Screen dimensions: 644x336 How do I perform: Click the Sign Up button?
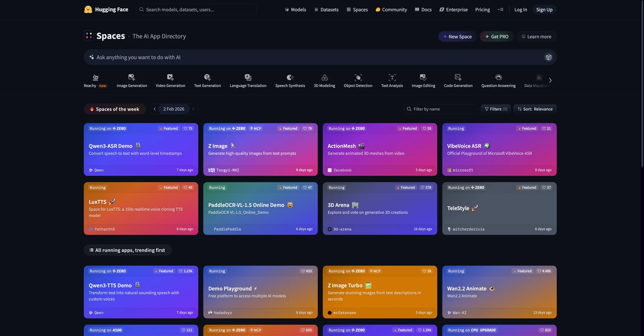point(544,10)
